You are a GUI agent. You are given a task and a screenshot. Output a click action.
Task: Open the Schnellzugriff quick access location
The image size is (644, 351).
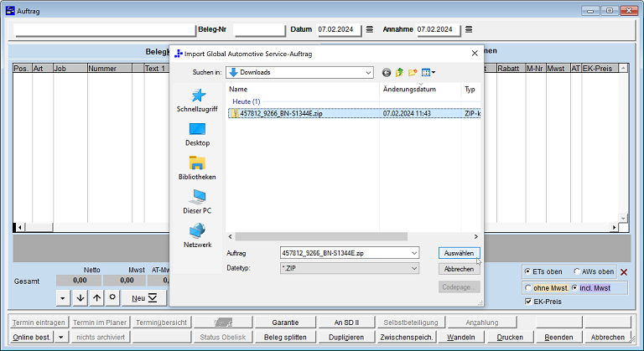click(197, 101)
